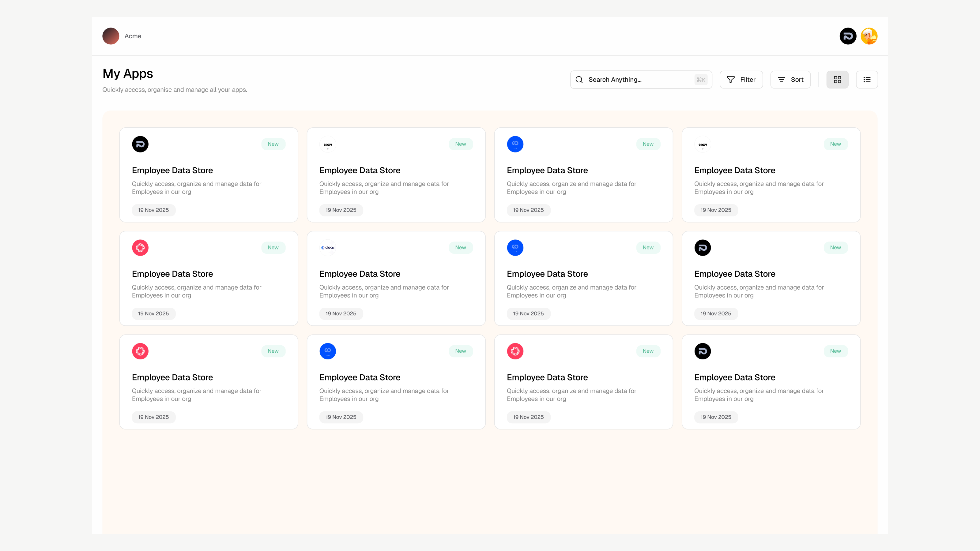This screenshot has height=551, width=980.
Task: Click New badge on first card
Action: pos(273,144)
